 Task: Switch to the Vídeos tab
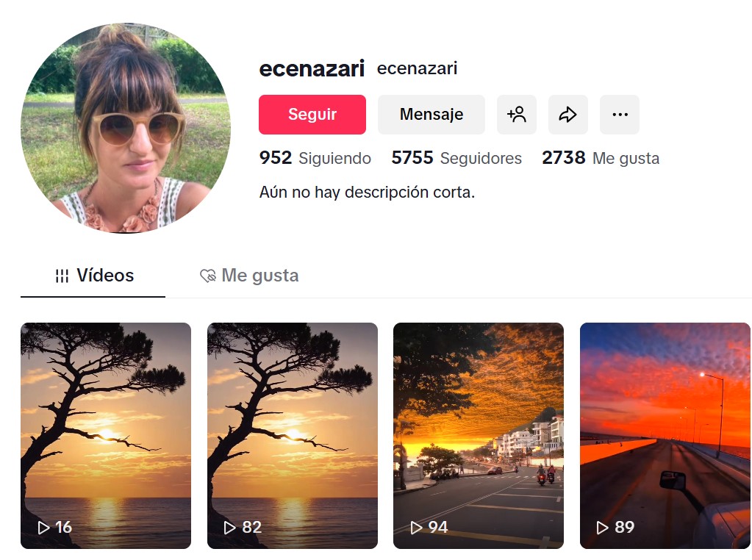93,276
